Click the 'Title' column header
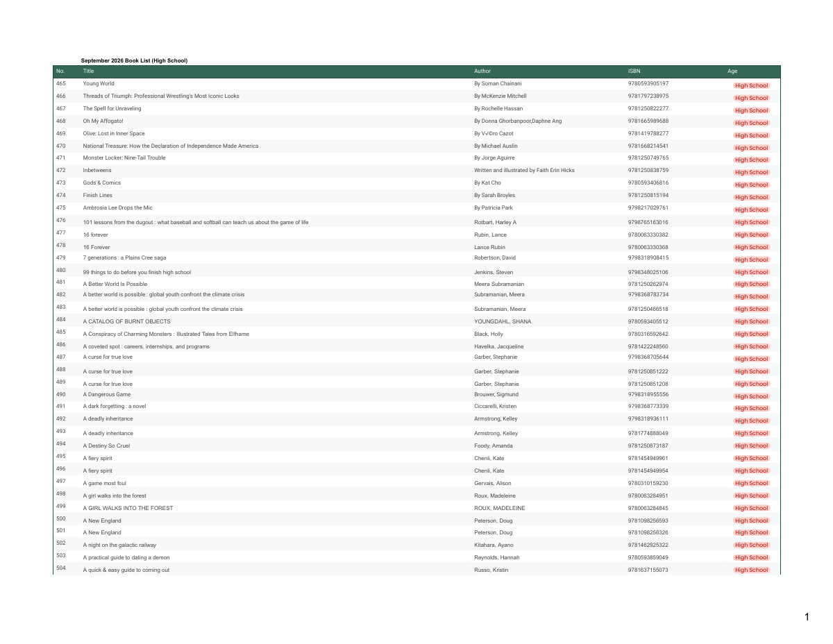Image resolution: width=833 pixels, height=644 pixels. click(x=88, y=71)
